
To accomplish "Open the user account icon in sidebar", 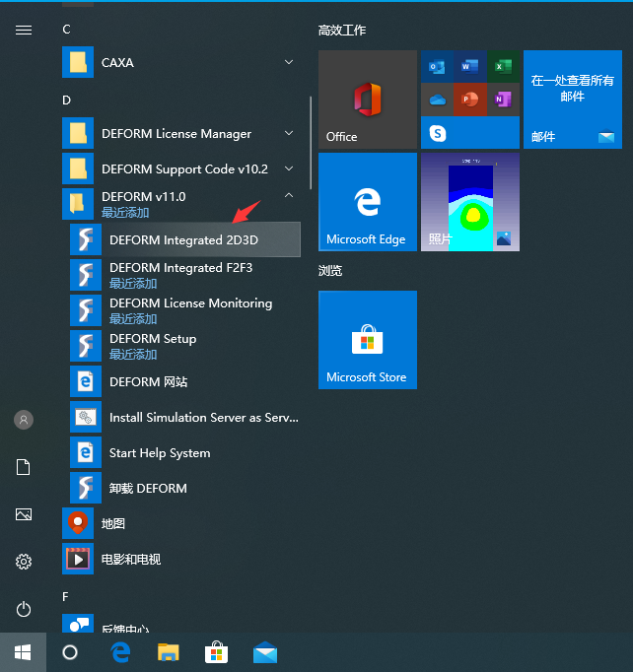I will pos(24,420).
